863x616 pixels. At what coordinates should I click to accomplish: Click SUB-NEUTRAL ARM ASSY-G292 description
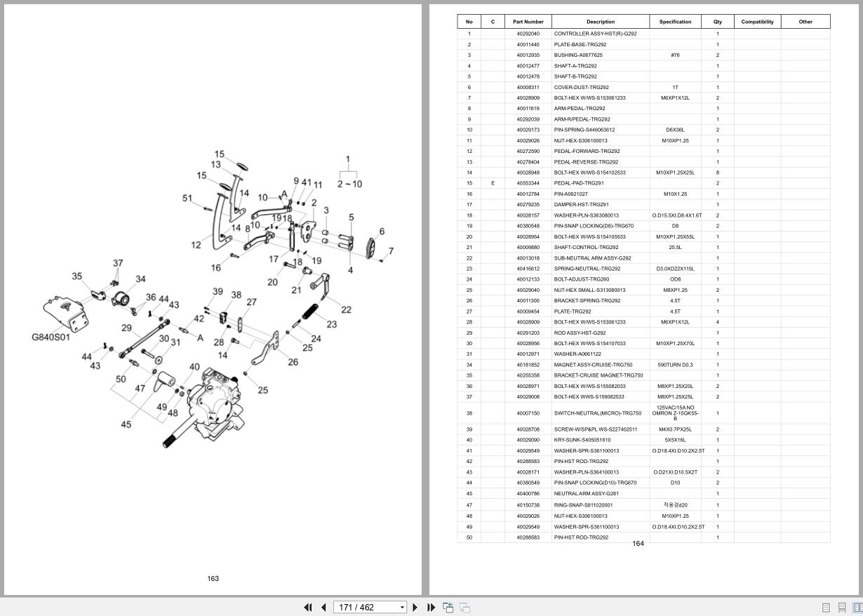pyautogui.click(x=592, y=258)
